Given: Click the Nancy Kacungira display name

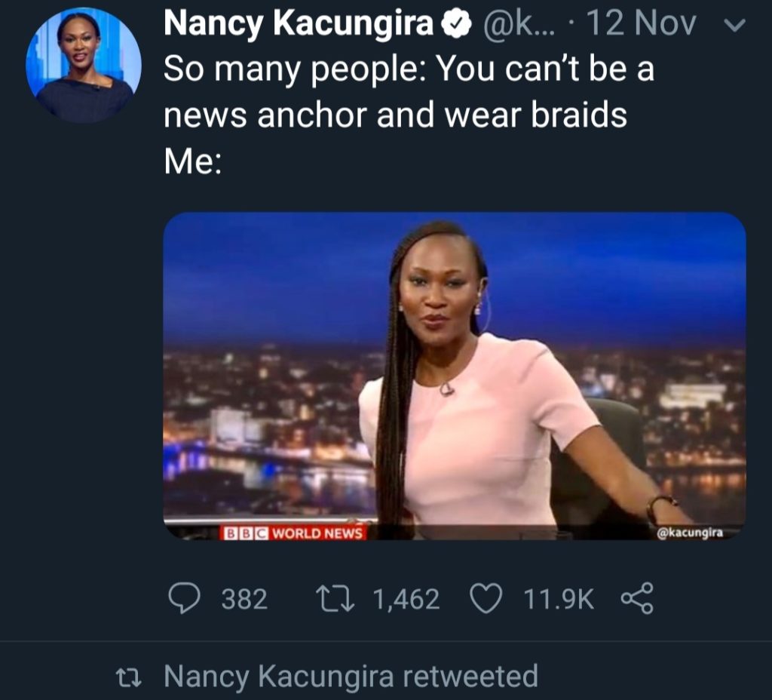Looking at the screenshot, I should click(x=299, y=23).
